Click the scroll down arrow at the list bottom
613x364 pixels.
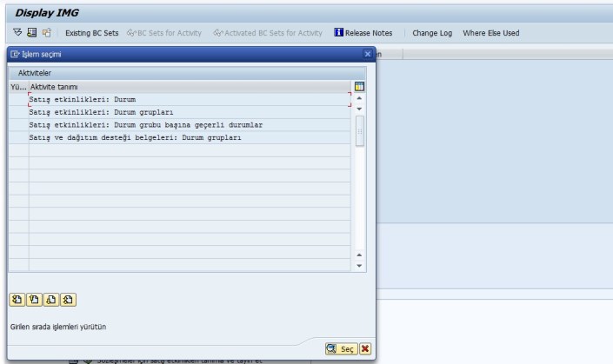coord(360,265)
